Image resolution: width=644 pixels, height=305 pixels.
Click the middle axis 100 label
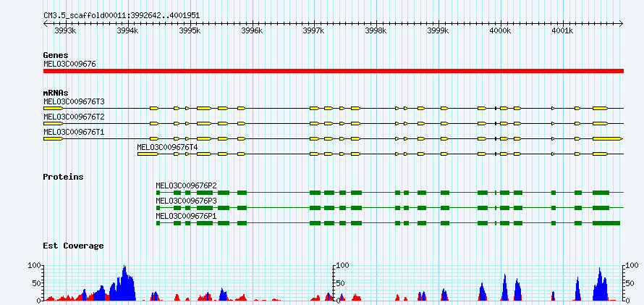pyautogui.click(x=343, y=266)
